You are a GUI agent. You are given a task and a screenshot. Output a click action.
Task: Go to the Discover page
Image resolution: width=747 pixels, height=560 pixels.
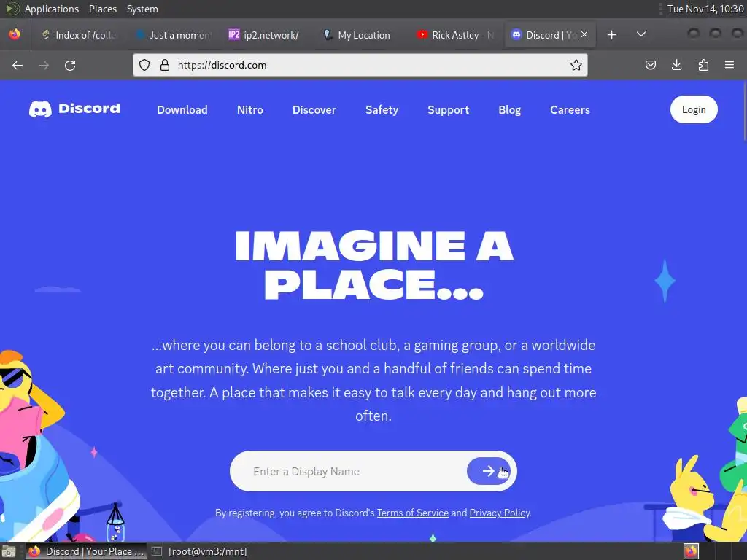tap(314, 110)
